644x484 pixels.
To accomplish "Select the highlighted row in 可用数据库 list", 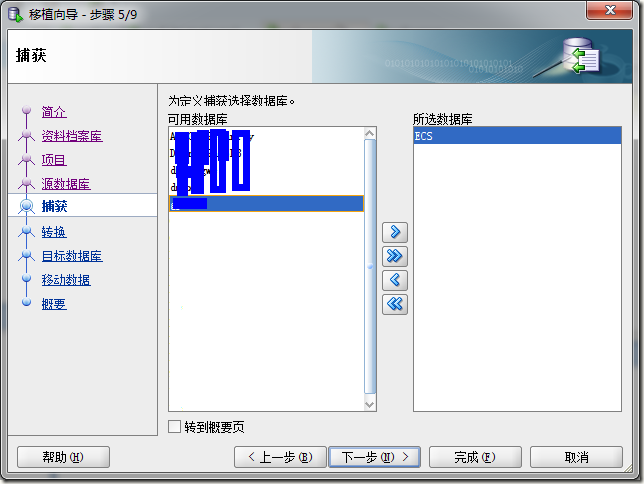I will (267, 204).
